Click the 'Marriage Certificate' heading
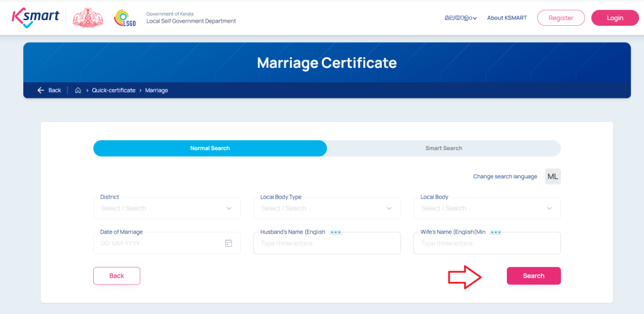 (x=327, y=63)
